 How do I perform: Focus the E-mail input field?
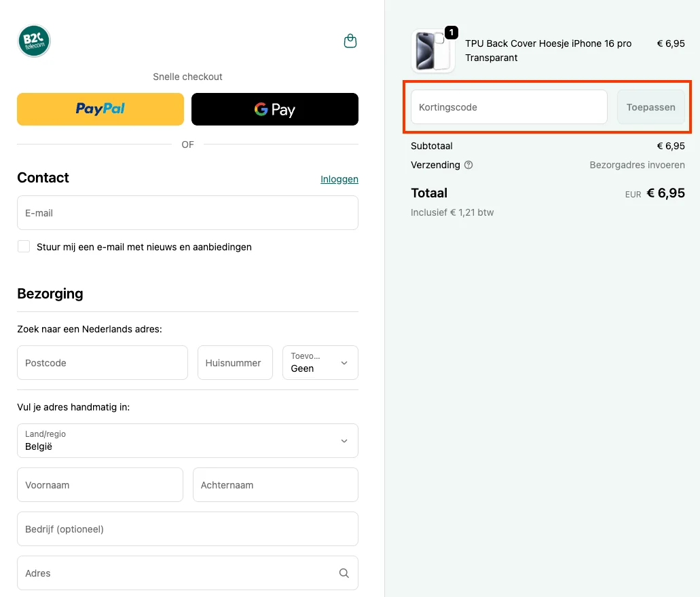(x=187, y=213)
